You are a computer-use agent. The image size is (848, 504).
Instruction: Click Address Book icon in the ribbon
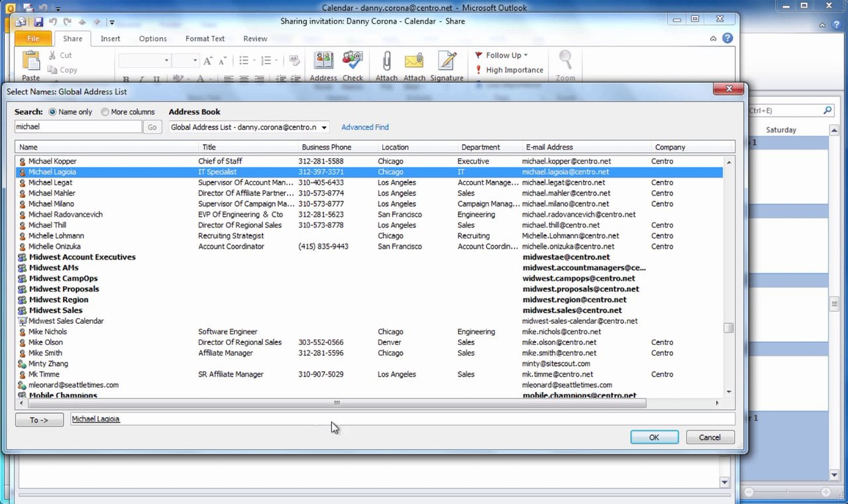pos(323,62)
